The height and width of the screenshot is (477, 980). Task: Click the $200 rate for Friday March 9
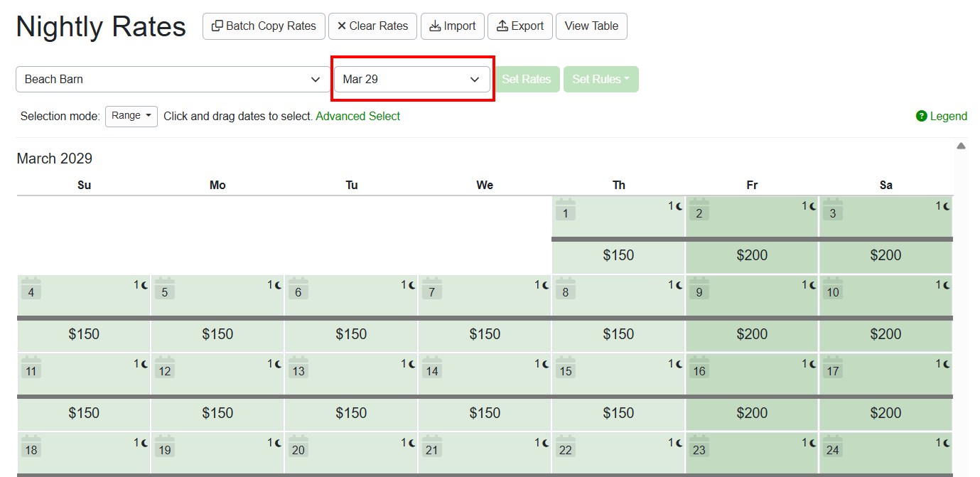point(752,334)
